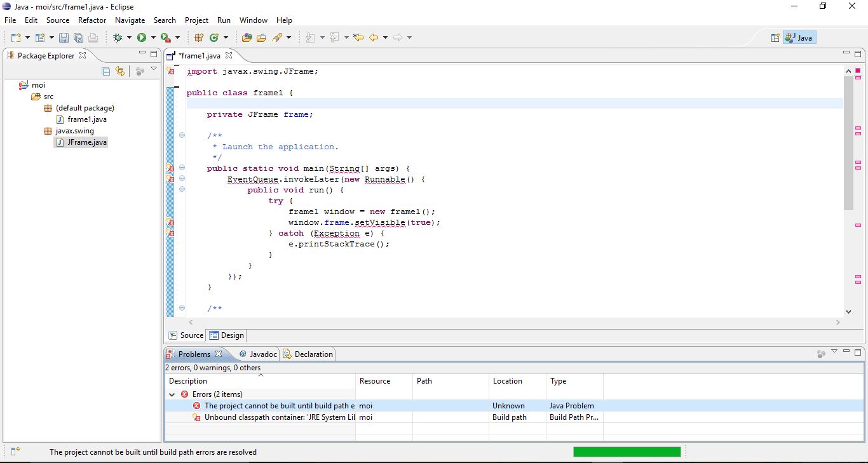Collapse the main method fold marker
Screen dimensions: 868x463
tap(182, 169)
